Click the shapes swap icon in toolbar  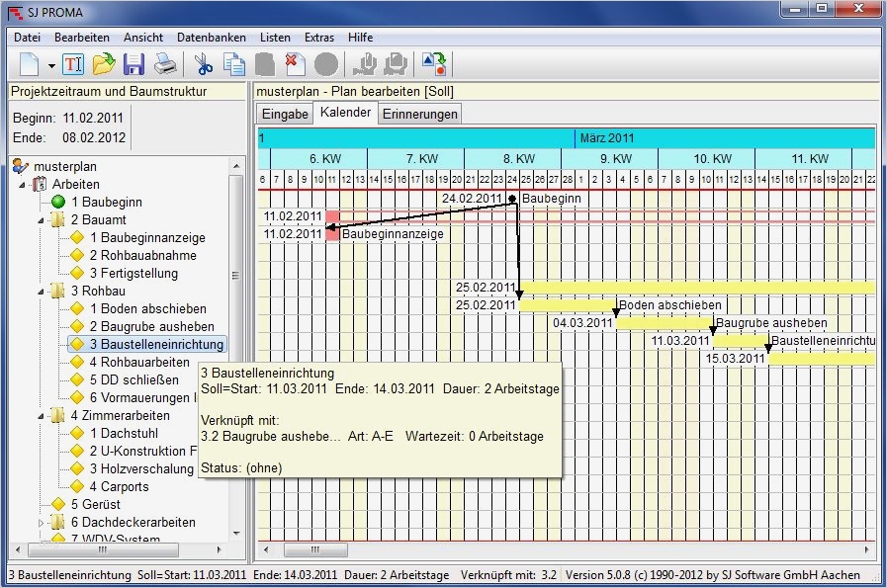tap(434, 65)
